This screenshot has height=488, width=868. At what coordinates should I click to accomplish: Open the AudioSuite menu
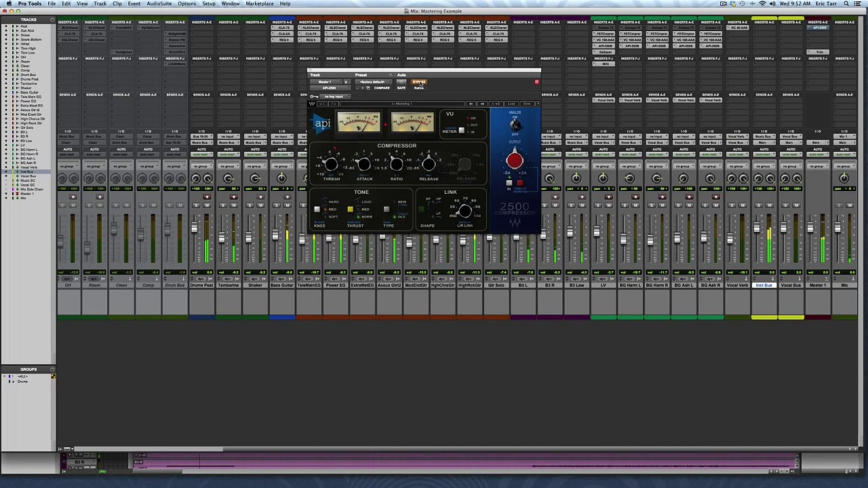click(159, 4)
